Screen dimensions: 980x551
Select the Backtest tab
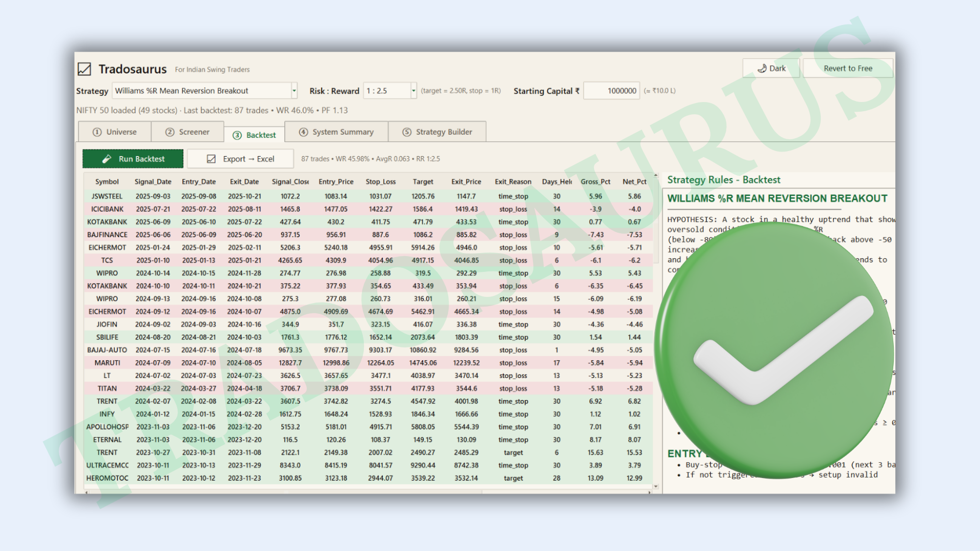[x=254, y=135]
